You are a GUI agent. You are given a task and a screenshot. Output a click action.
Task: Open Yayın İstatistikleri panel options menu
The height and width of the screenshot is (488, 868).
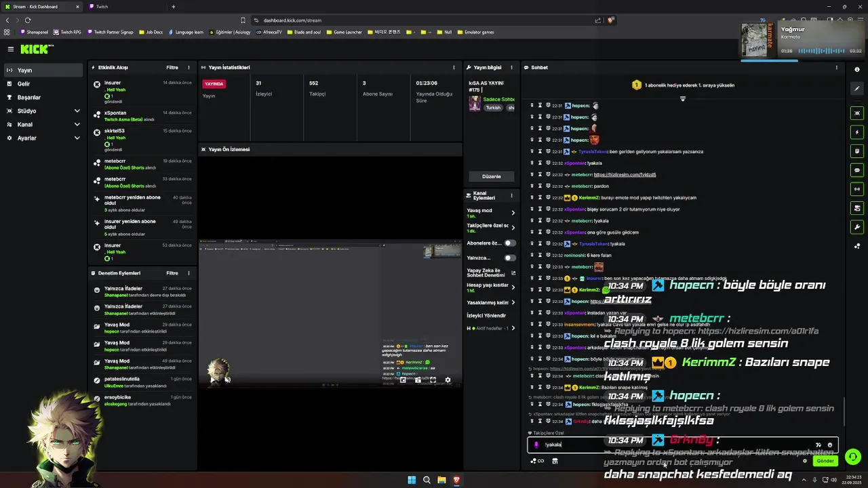pos(454,68)
